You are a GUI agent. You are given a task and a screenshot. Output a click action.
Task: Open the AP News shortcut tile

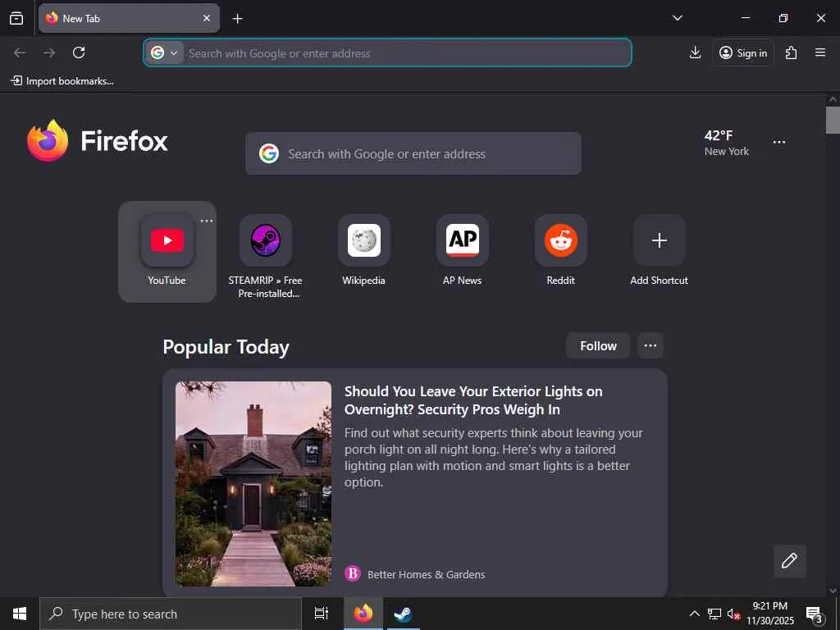click(463, 252)
